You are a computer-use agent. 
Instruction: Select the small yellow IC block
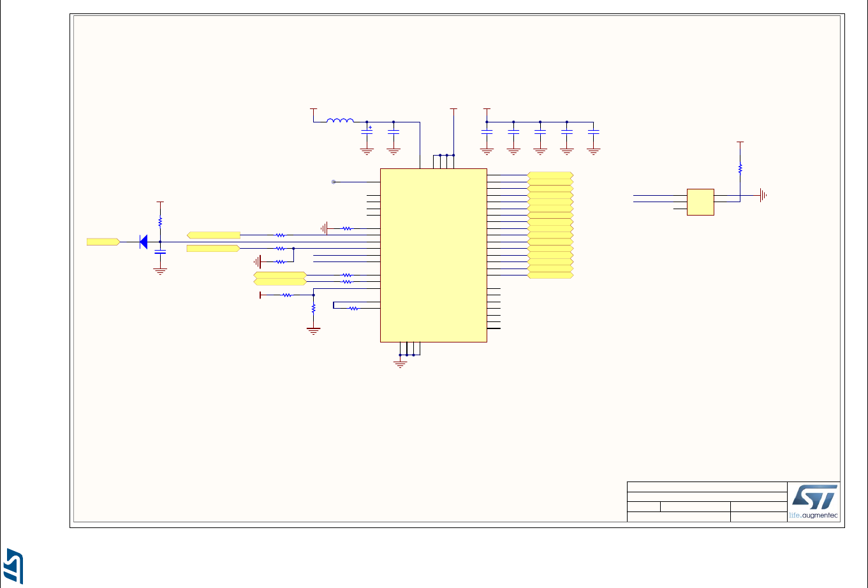[700, 202]
